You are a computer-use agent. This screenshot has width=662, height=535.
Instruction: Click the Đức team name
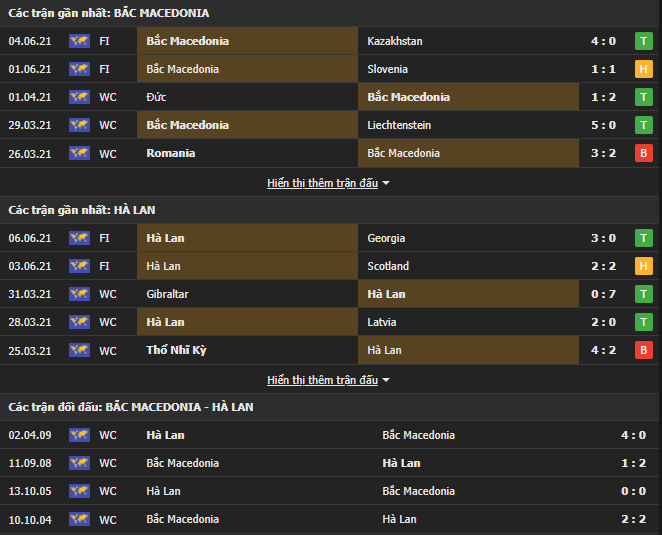coord(156,97)
